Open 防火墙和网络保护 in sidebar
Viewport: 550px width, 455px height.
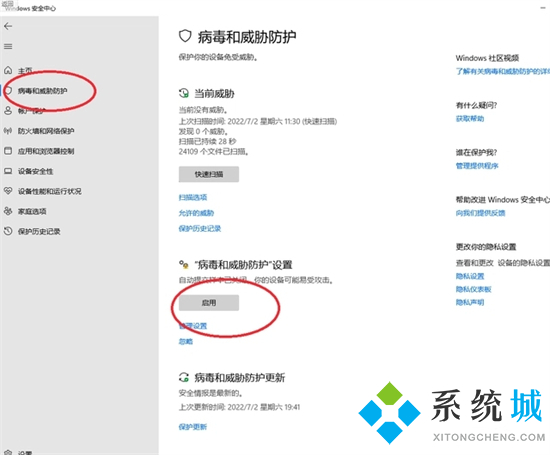[46, 131]
